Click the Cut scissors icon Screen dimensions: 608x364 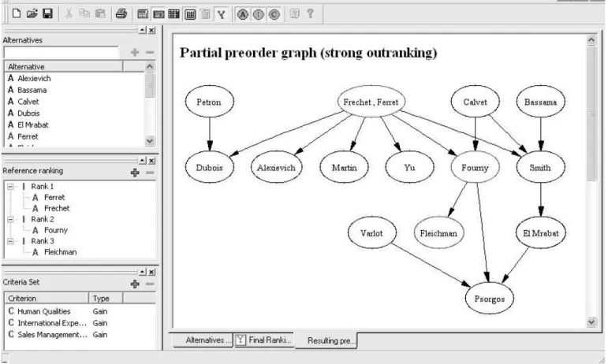[69, 14]
